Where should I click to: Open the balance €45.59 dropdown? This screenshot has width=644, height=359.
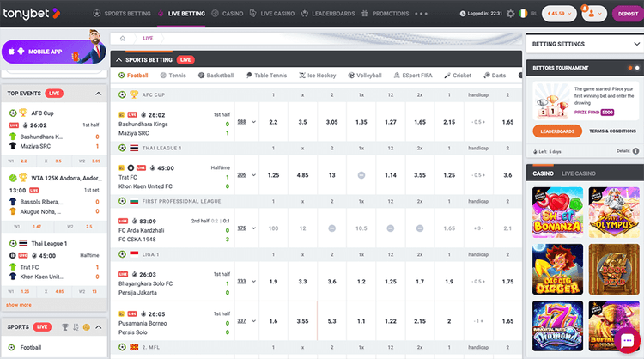tap(559, 14)
